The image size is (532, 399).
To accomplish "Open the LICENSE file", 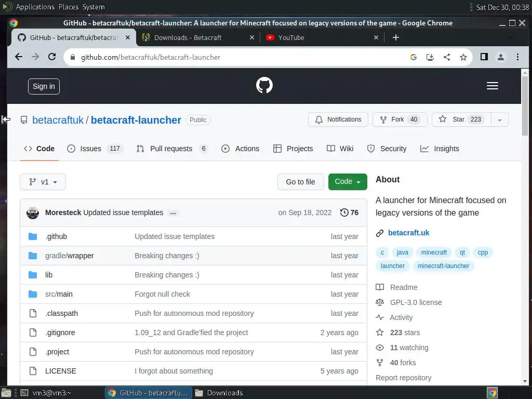I will (61, 371).
